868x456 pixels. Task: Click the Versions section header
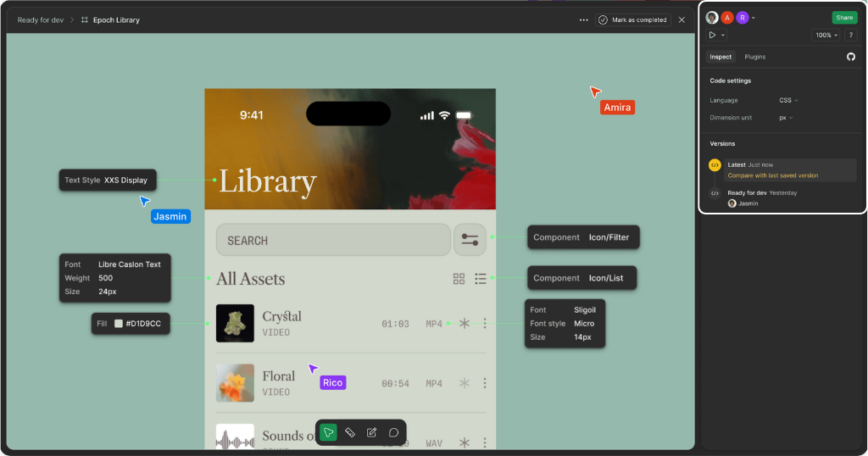click(x=722, y=144)
